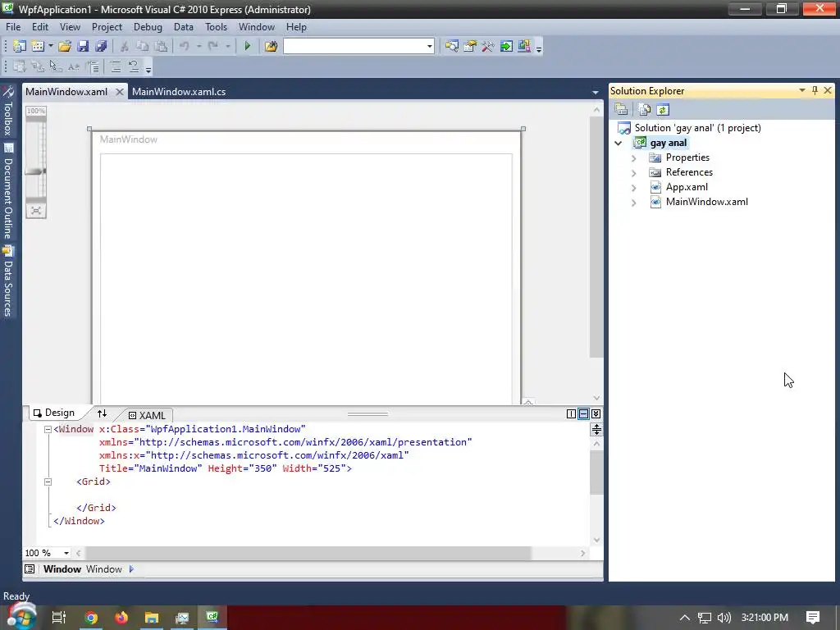Click the Refresh icon in Solution Explorer
840x630 pixels.
point(663,110)
